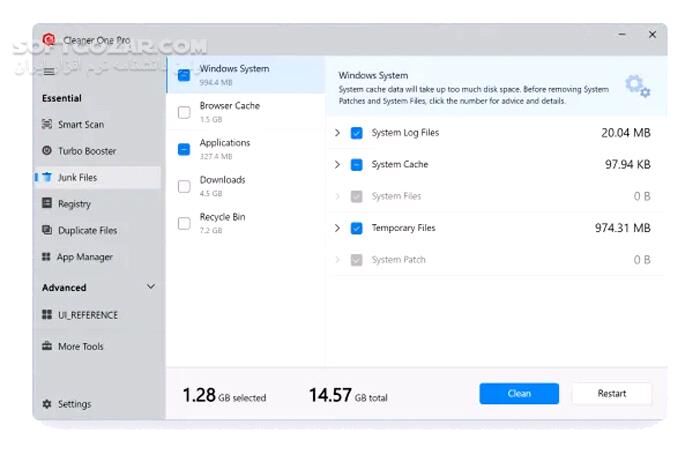Toggle the Windows System checkbox

click(x=184, y=75)
